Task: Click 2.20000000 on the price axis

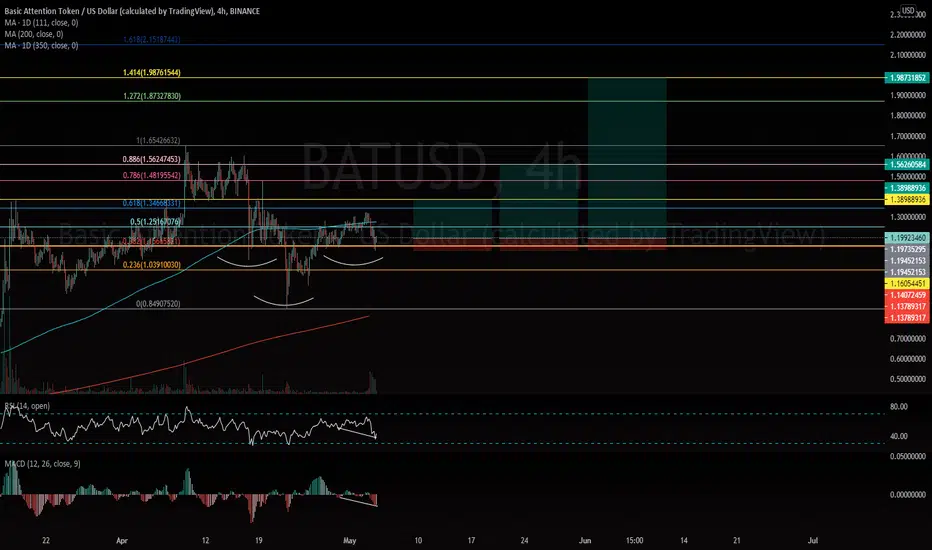Action: [x=908, y=35]
